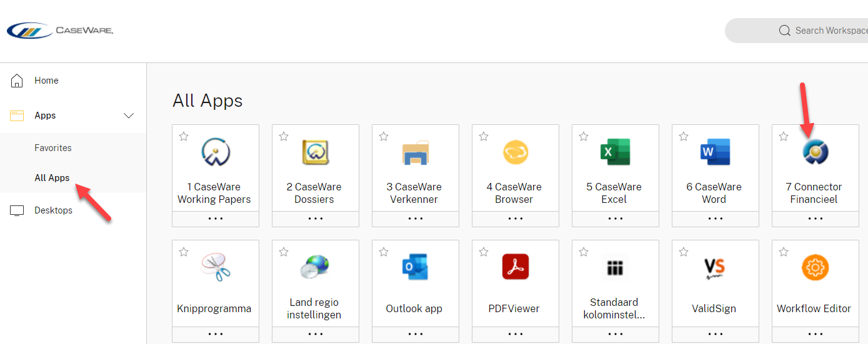Star the Workflow Editor app
The width and height of the screenshot is (868, 344).
(784, 252)
